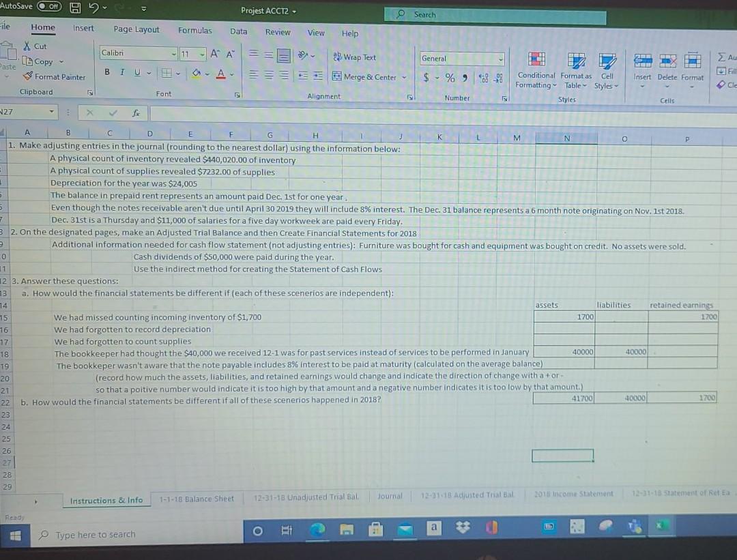Apply bold formatting to selected cell

click(x=106, y=71)
